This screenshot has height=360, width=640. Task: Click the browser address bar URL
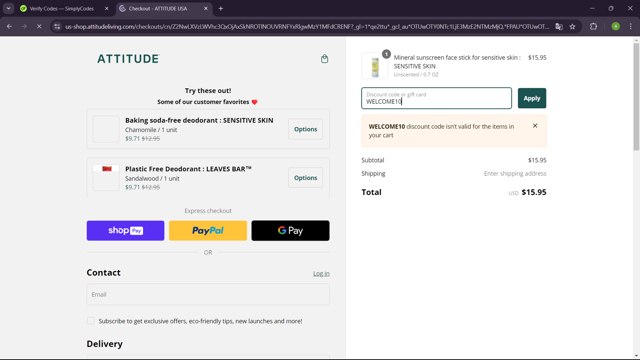(307, 27)
